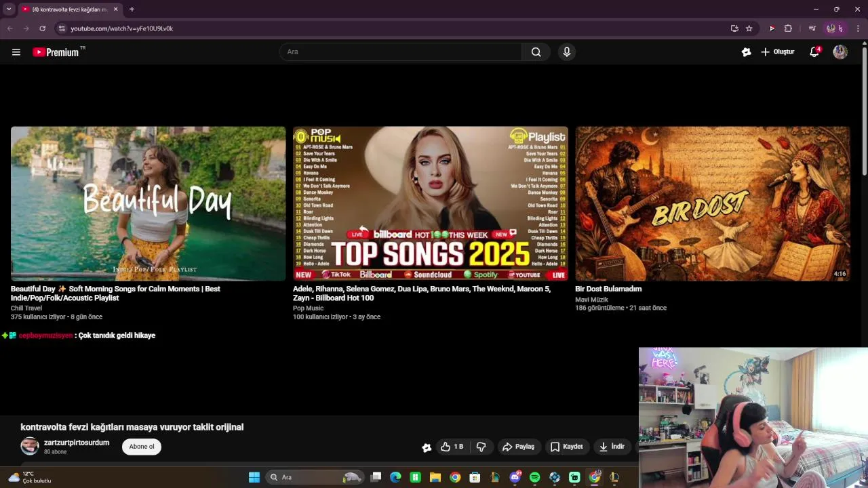Click the Oluştur create button
The width and height of the screenshot is (868, 488).
pos(777,52)
